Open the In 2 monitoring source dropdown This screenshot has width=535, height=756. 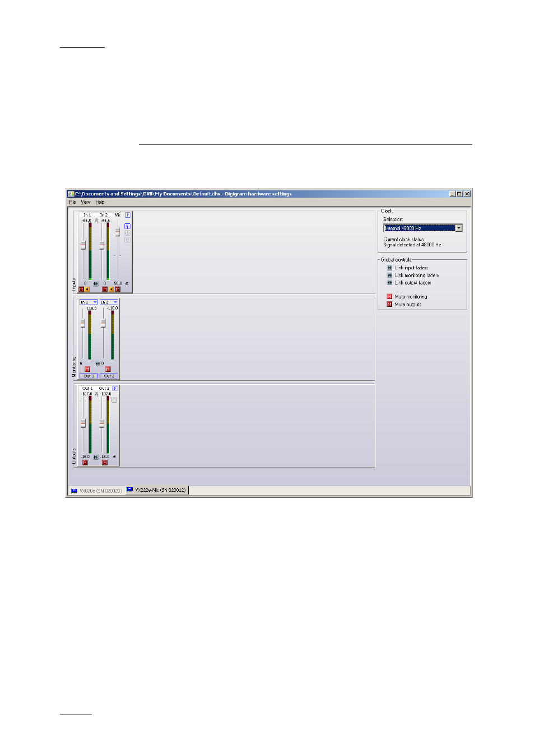point(109,302)
